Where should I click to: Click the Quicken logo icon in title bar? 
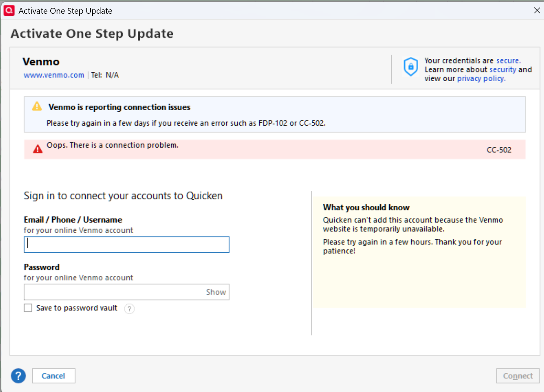(x=9, y=11)
